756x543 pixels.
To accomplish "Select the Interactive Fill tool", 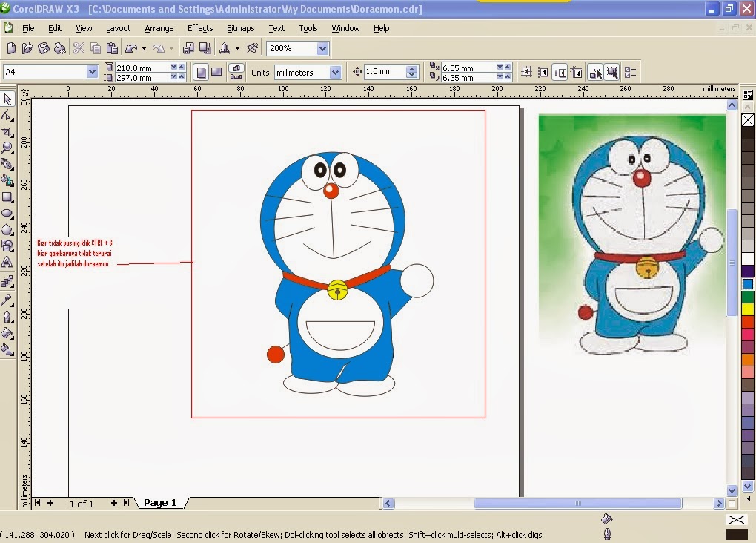I will click(7, 349).
